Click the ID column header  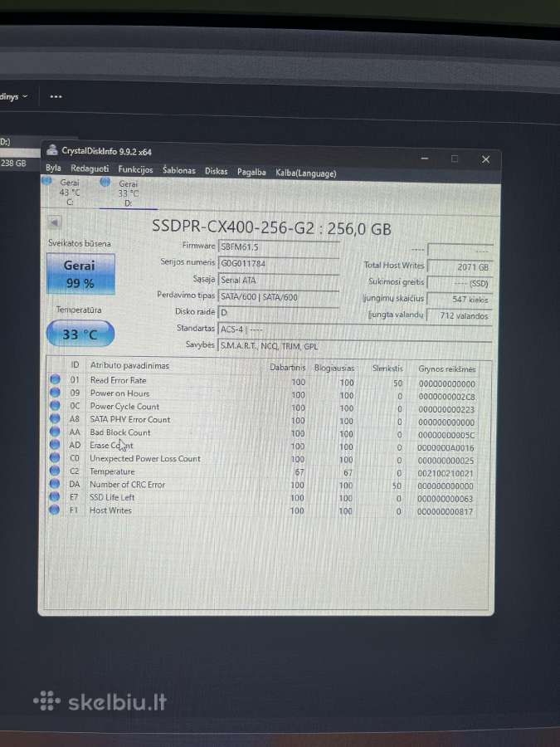(75, 365)
